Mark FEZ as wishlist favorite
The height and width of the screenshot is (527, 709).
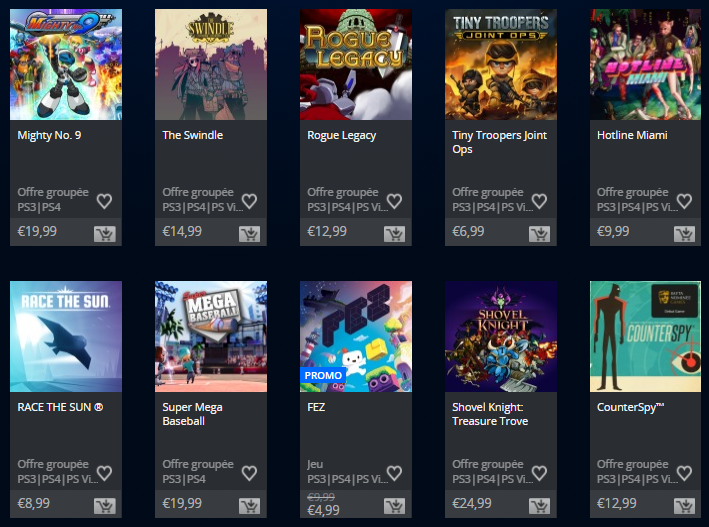[394, 473]
